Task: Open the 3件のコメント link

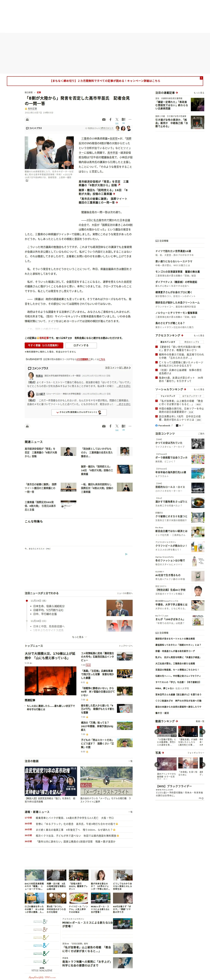Action: 107,128
